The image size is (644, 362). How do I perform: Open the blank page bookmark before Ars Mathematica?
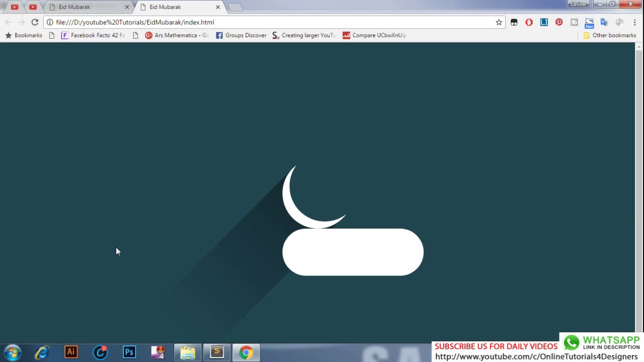pos(135,35)
